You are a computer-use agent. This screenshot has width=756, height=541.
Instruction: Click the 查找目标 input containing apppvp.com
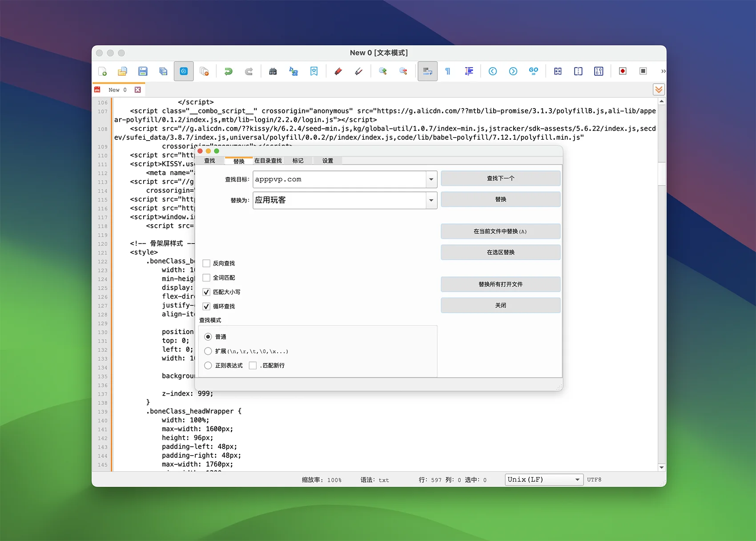pyautogui.click(x=340, y=179)
